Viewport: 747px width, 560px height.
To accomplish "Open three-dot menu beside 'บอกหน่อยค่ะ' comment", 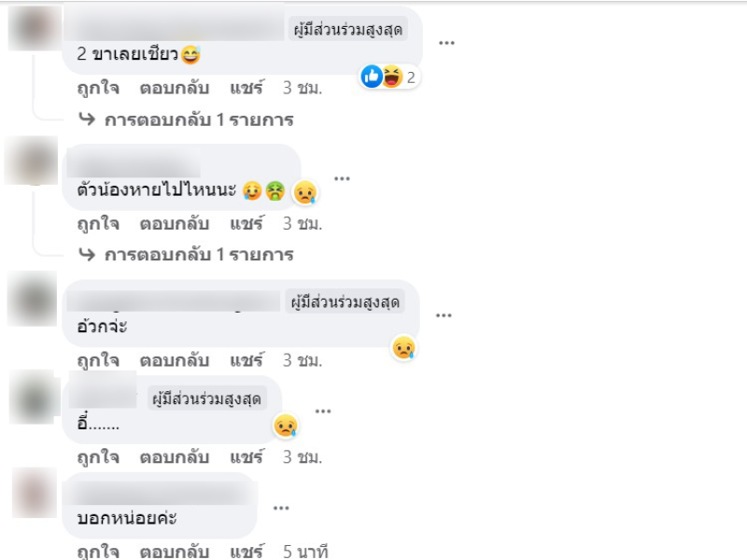I will tap(281, 508).
